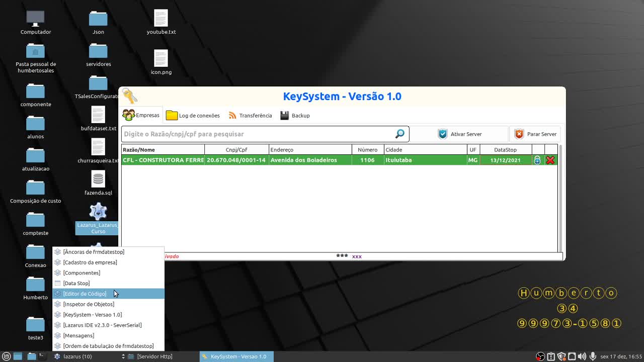Select the bufdataset.txt file
The height and width of the screenshot is (362, 644).
coord(98,119)
